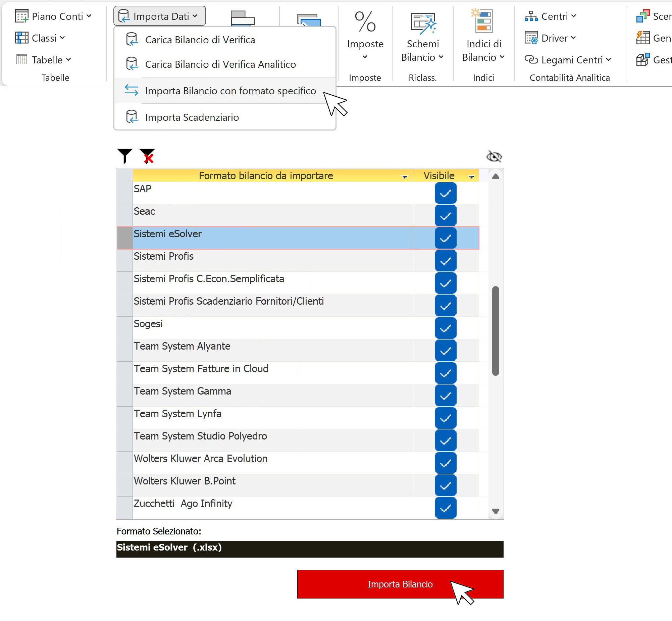
Task: Apply filter with the black funnel icon
Action: [x=125, y=156]
